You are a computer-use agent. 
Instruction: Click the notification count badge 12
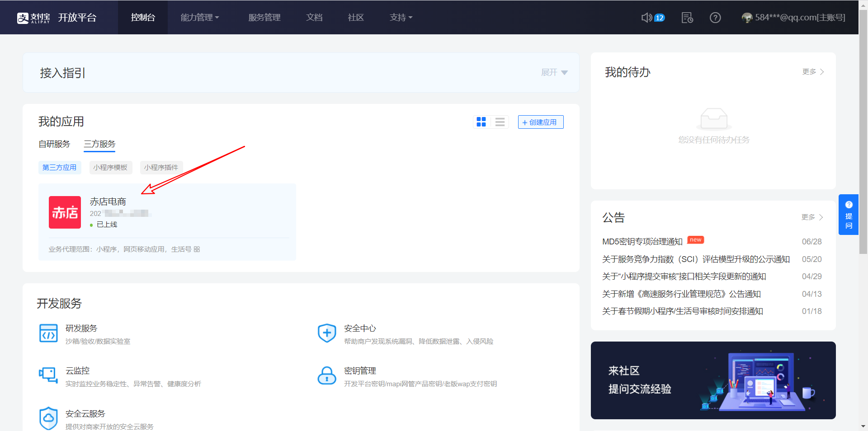click(x=660, y=18)
